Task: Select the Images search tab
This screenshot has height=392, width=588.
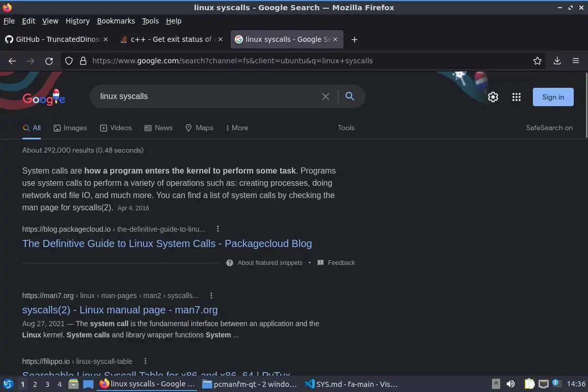Action: tap(70, 128)
